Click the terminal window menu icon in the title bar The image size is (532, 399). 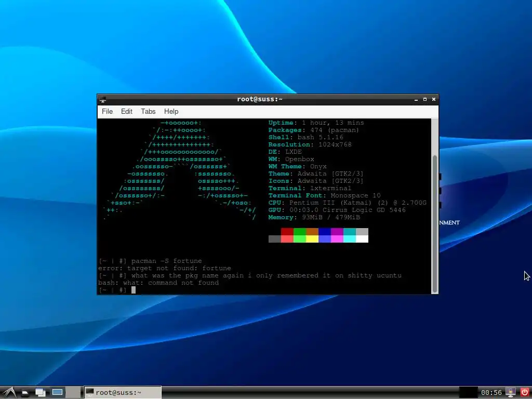point(103,99)
